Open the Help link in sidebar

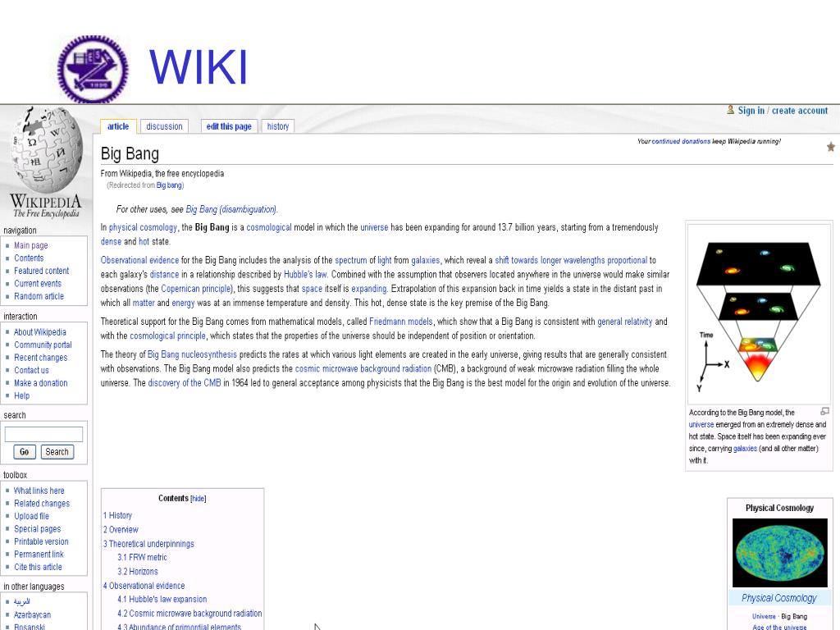[x=21, y=396]
